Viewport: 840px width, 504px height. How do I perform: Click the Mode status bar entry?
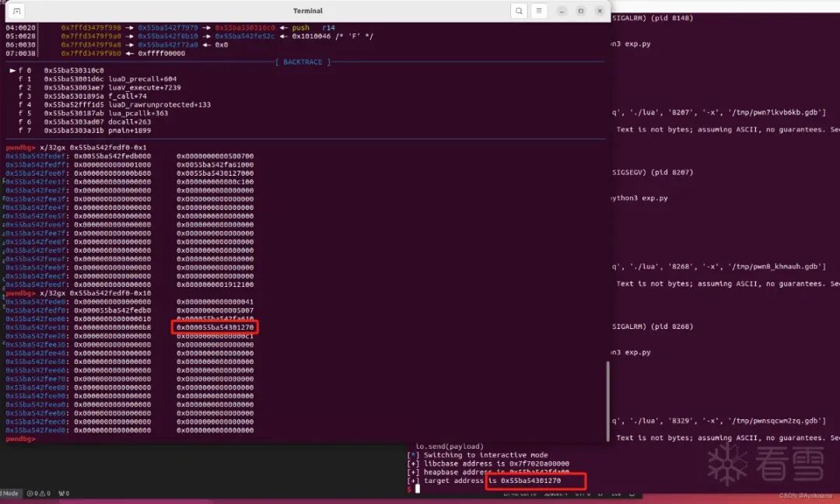tap(10, 493)
